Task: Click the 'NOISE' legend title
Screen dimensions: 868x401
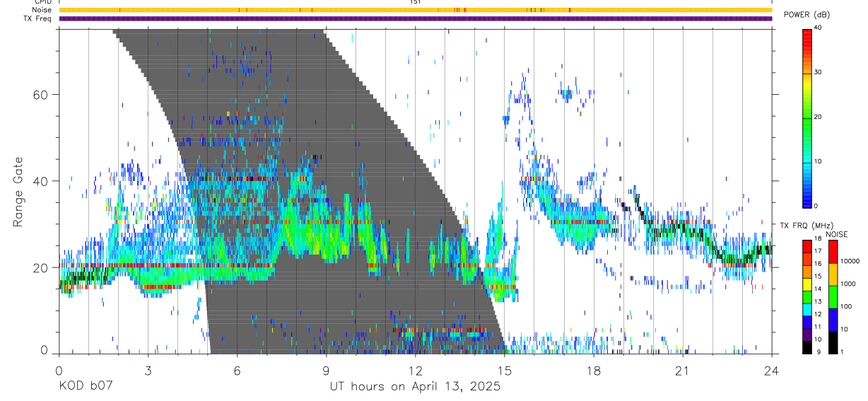Action: 837,234
